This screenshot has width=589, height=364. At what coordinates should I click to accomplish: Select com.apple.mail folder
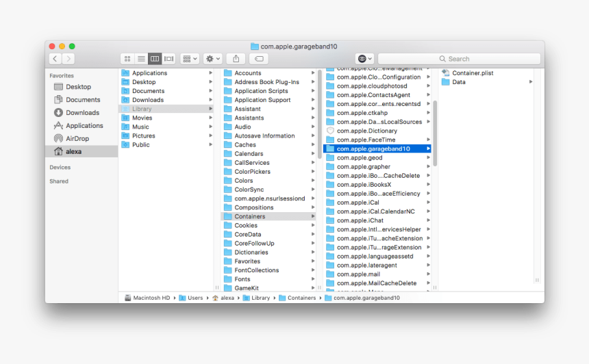pos(377,274)
